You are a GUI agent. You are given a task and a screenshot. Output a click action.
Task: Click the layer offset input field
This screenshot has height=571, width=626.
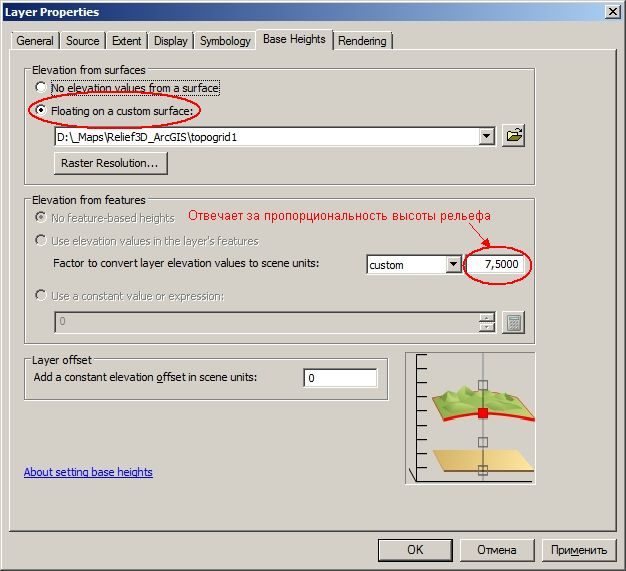click(340, 378)
